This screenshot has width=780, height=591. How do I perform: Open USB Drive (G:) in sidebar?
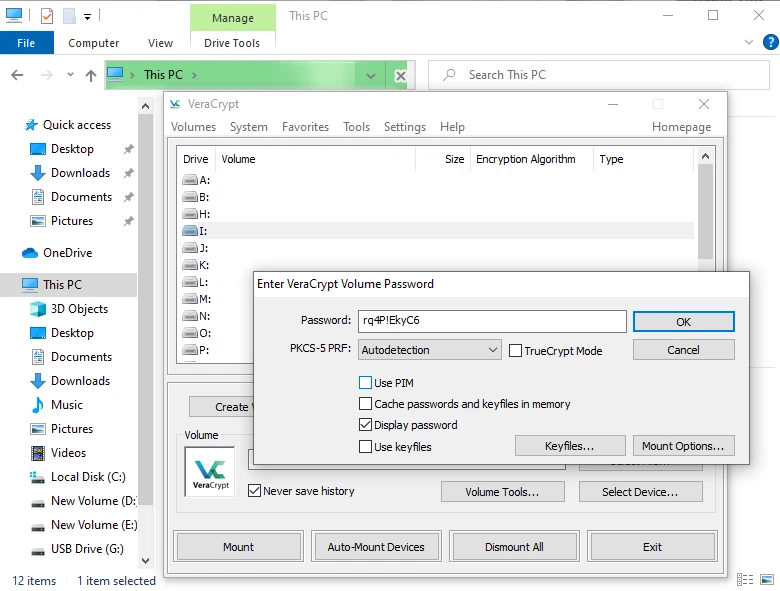(77, 549)
